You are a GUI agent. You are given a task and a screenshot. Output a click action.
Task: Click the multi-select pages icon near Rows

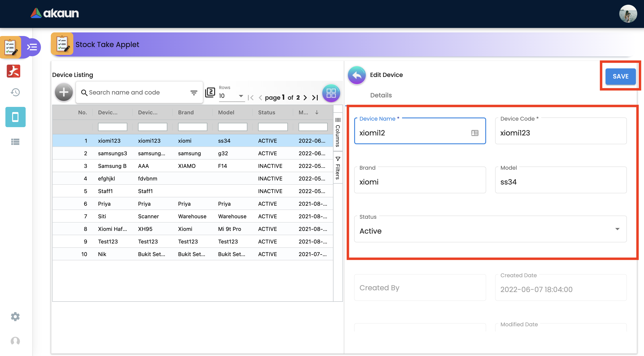[210, 92]
